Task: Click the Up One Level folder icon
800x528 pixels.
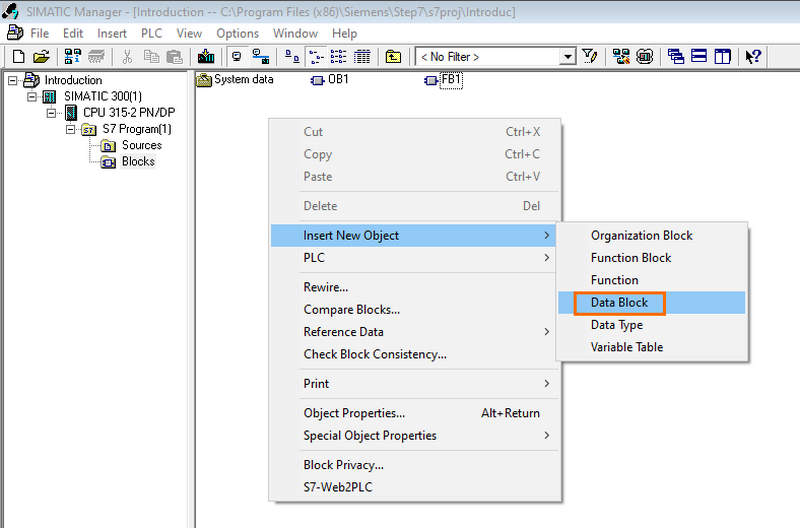Action: (x=393, y=56)
